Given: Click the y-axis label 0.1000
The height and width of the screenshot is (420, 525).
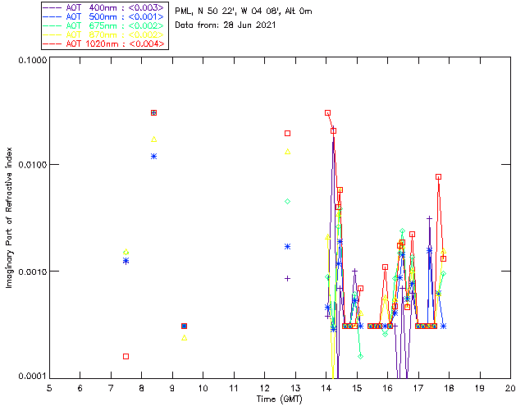Looking at the screenshot, I should [32, 60].
